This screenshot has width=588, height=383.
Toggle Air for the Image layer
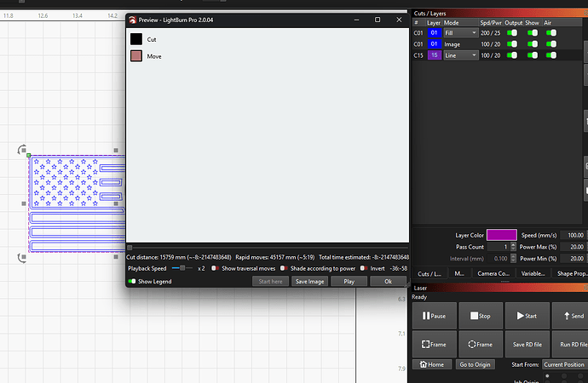coord(551,44)
